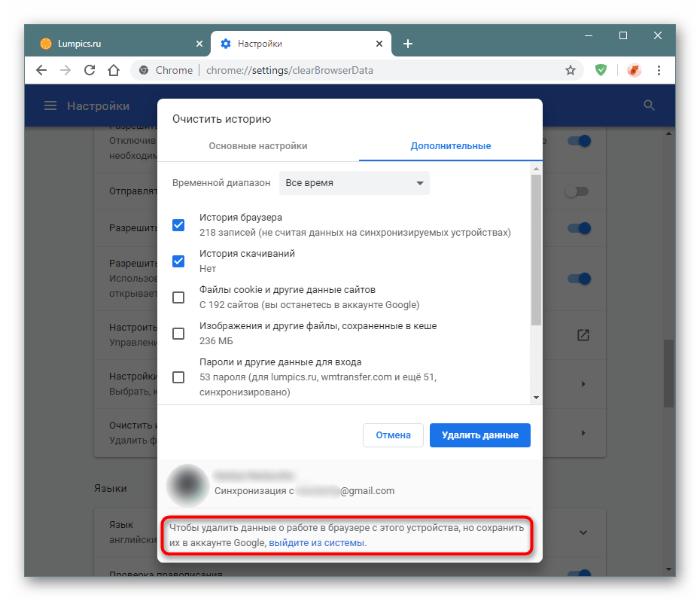Reload the page with the refresh icon
Image resolution: width=700 pixels, height=601 pixels.
pos(89,70)
